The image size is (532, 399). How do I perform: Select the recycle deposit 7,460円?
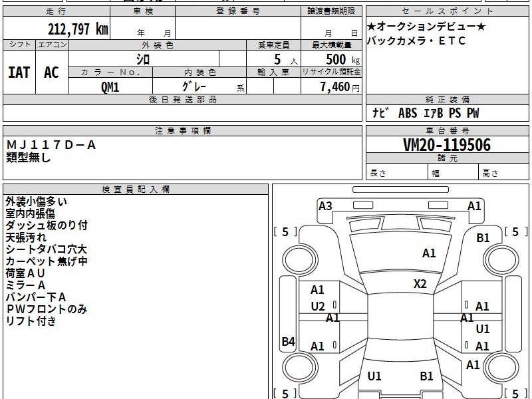pos(340,87)
